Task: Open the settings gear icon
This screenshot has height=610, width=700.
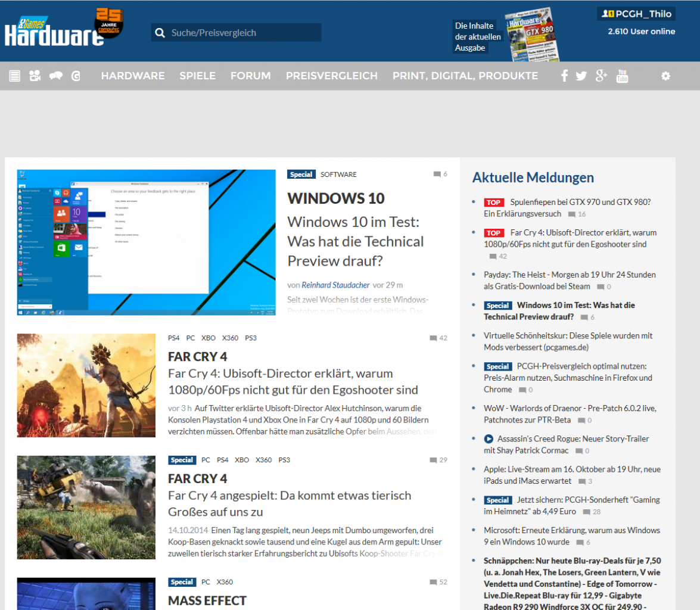Action: pyautogui.click(x=665, y=76)
